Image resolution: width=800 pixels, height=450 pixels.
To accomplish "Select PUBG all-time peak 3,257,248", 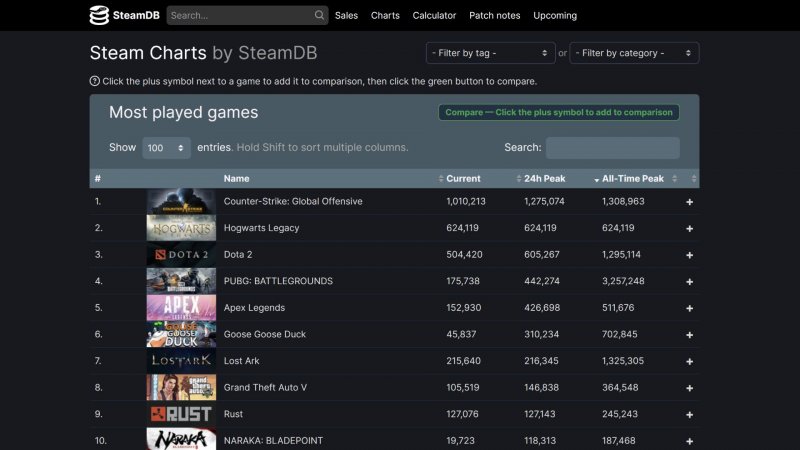I will tap(623, 281).
